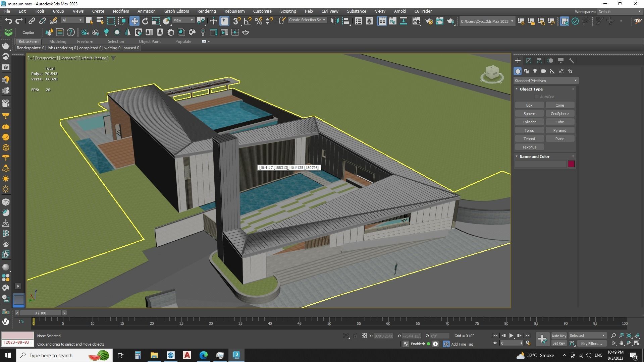This screenshot has height=362, width=644.
Task: Activate the Select and Move tool
Action: pos(134,21)
